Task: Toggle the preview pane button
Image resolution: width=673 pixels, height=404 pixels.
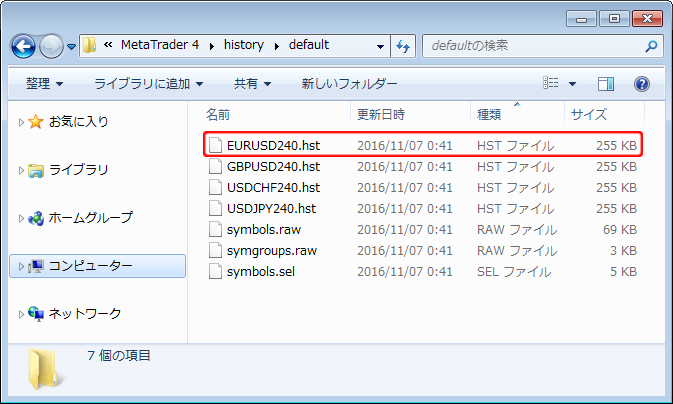Action: [606, 84]
